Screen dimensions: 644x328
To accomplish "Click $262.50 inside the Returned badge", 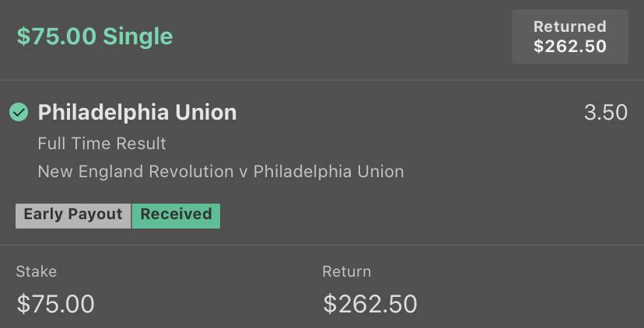I will coord(569,47).
